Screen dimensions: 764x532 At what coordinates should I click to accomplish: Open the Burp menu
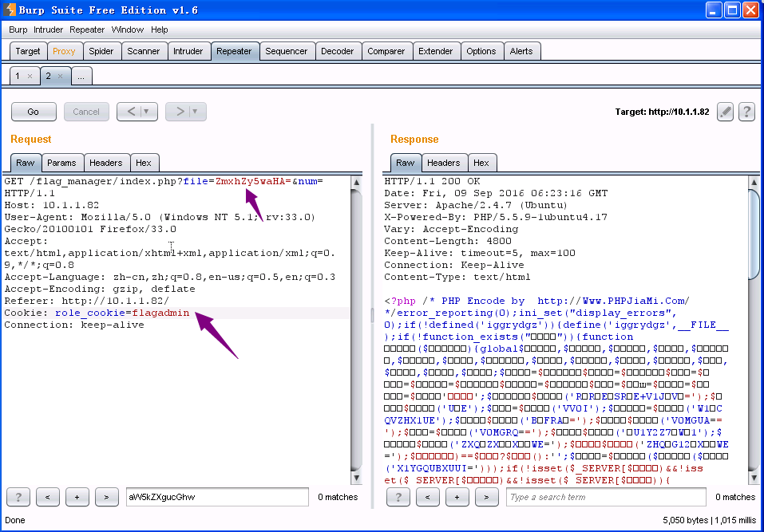pos(18,30)
